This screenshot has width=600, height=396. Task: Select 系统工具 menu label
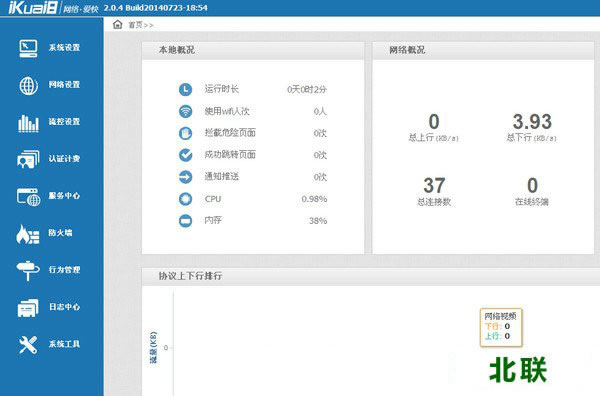click(x=64, y=344)
